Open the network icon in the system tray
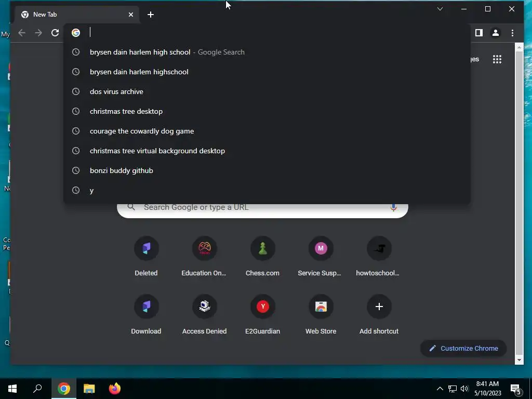The height and width of the screenshot is (399, 532). pos(453,389)
